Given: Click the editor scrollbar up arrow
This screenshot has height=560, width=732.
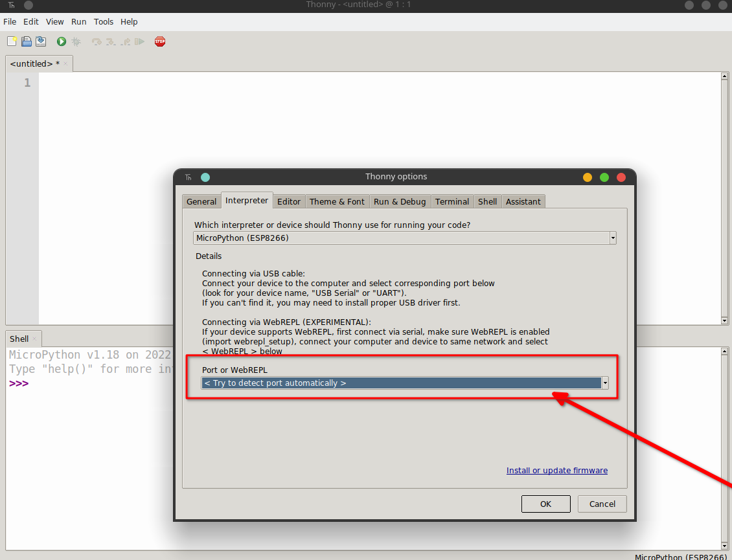Looking at the screenshot, I should [x=724, y=76].
